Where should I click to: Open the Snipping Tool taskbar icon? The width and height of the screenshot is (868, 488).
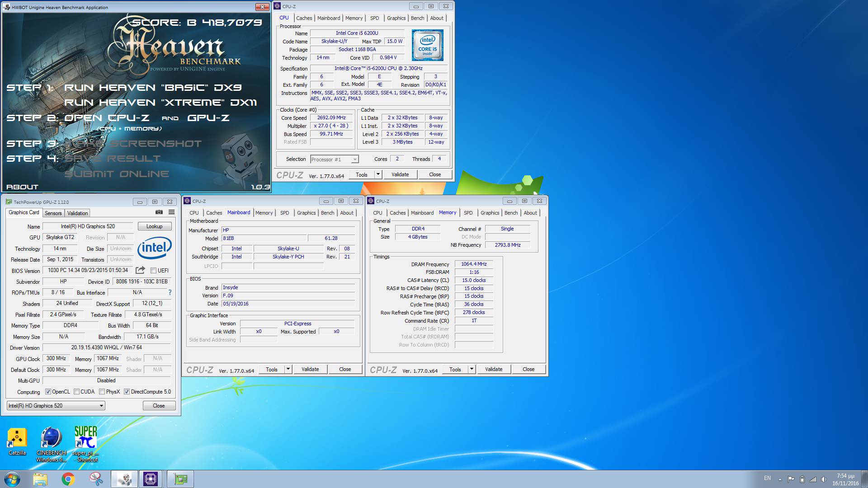click(96, 479)
